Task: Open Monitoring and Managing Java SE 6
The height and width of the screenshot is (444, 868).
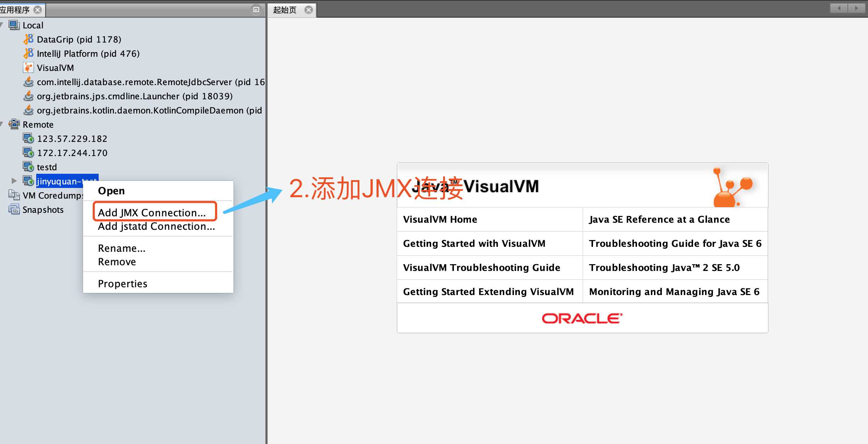Action: (x=674, y=292)
